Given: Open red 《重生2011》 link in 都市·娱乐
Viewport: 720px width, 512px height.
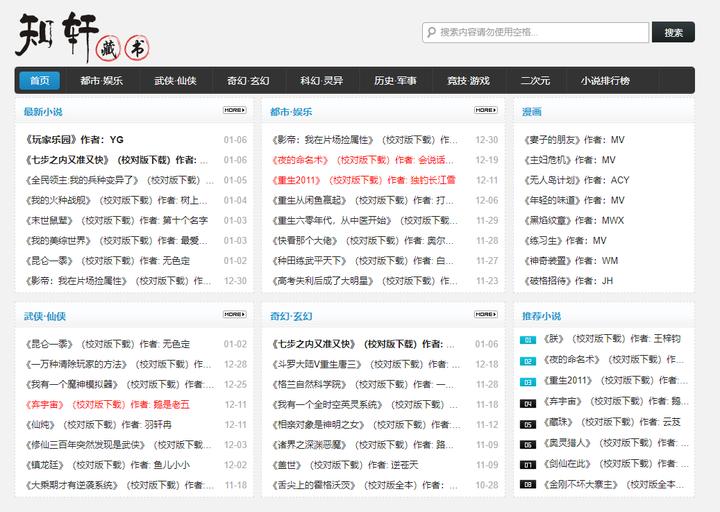Looking at the screenshot, I should [x=364, y=180].
